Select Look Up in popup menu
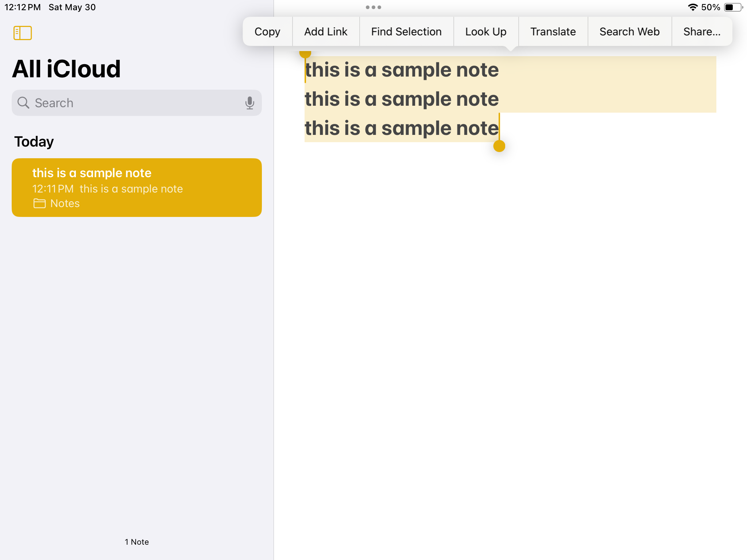 click(486, 32)
